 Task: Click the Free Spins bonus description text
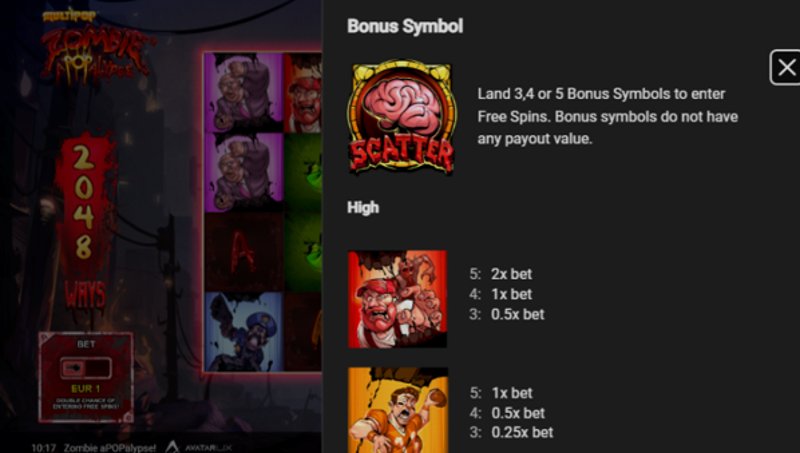(607, 116)
